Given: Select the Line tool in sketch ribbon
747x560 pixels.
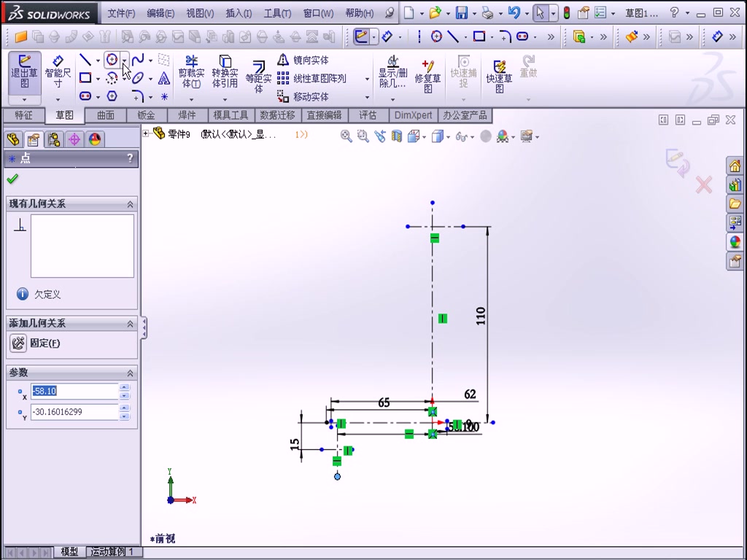Looking at the screenshot, I should (85, 60).
